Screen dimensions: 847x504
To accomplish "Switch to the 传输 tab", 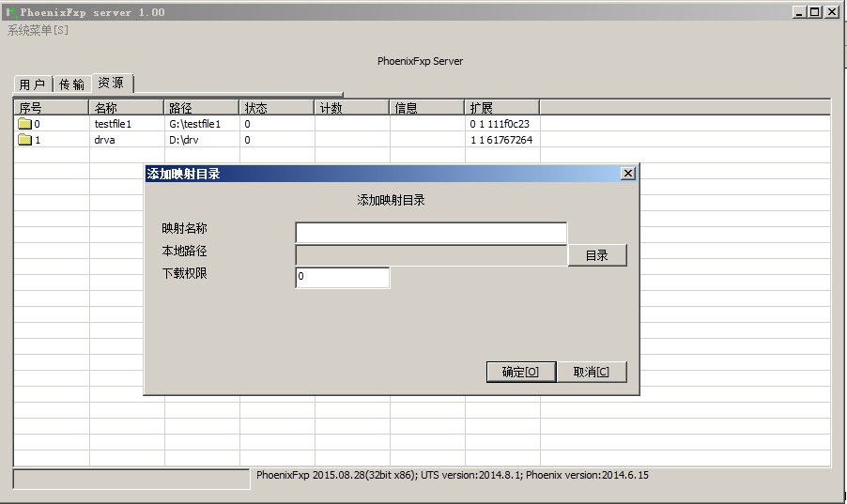I will (72, 84).
